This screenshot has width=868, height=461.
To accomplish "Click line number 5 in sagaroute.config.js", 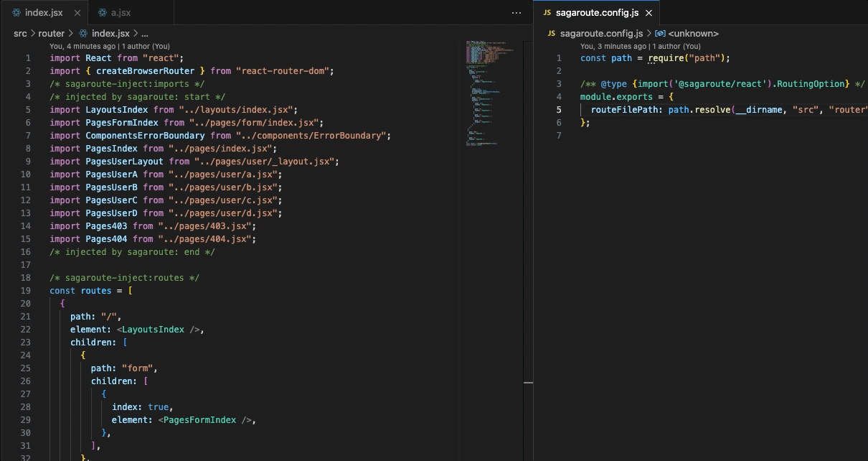I will click(x=559, y=110).
